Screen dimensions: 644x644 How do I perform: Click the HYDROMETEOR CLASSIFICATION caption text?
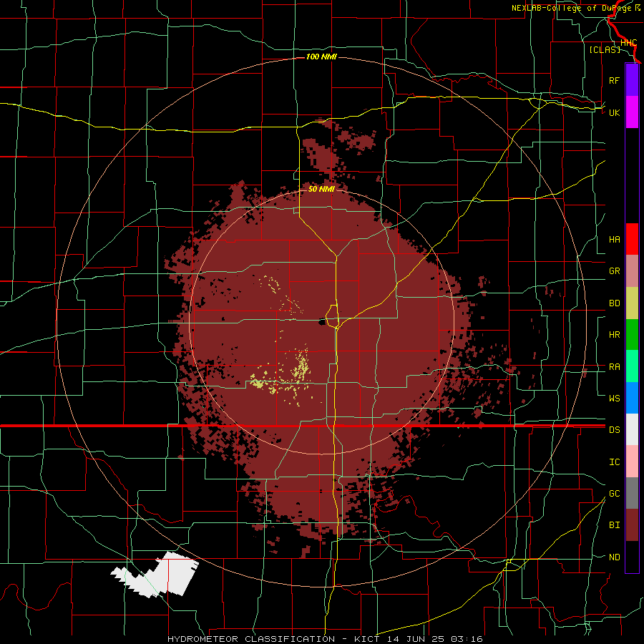pyautogui.click(x=251, y=639)
